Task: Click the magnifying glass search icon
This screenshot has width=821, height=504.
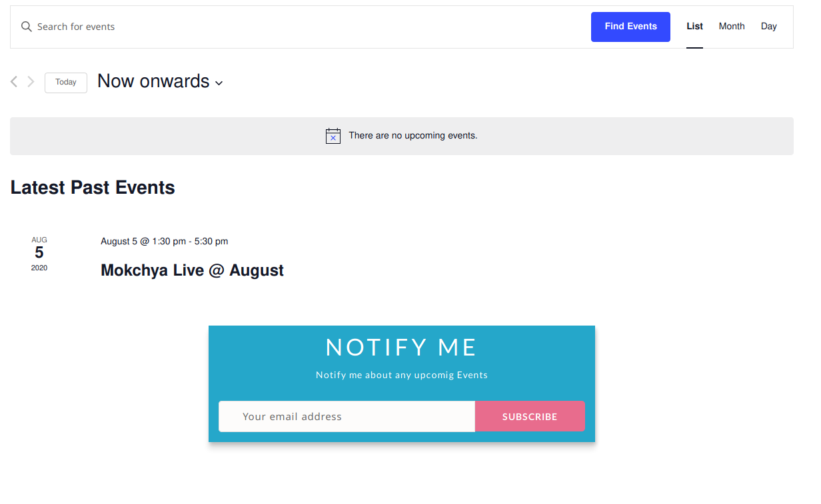Action: pos(27,27)
